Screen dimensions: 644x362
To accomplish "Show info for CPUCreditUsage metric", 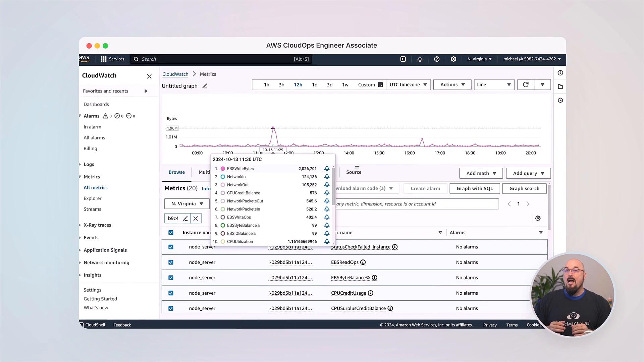I will 371,293.
